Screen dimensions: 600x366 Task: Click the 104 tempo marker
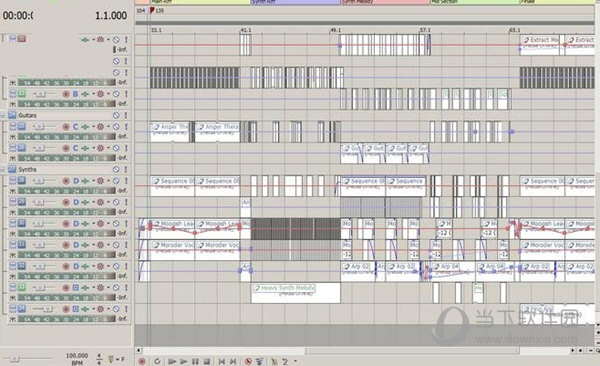[x=141, y=11]
